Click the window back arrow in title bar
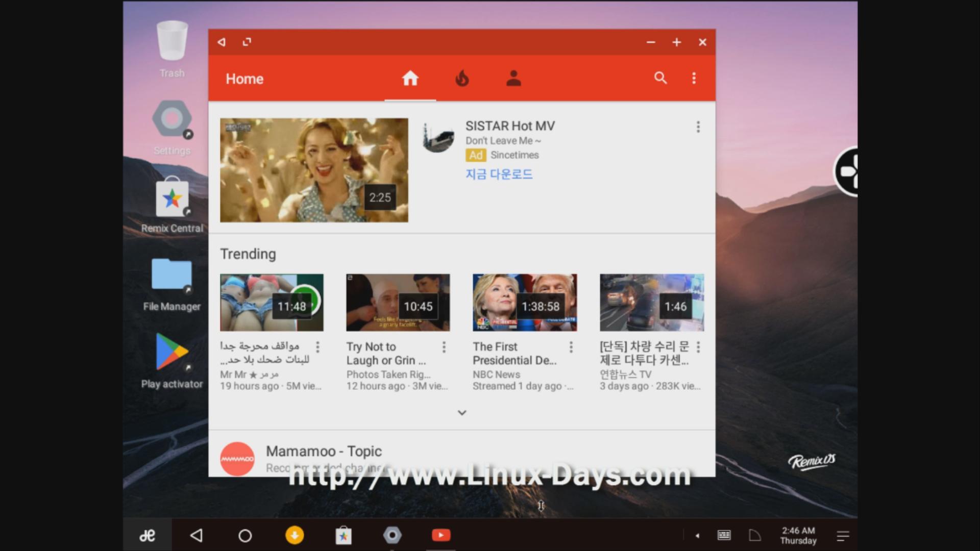Viewport: 980px width, 551px height. pos(222,42)
